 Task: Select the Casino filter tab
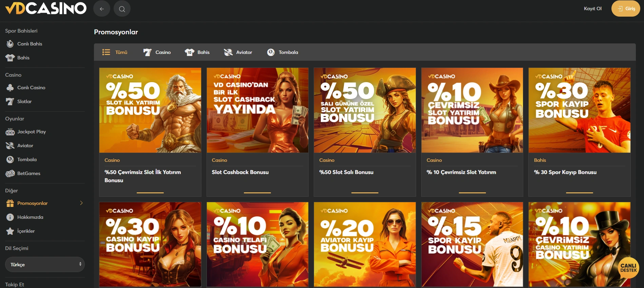(157, 52)
